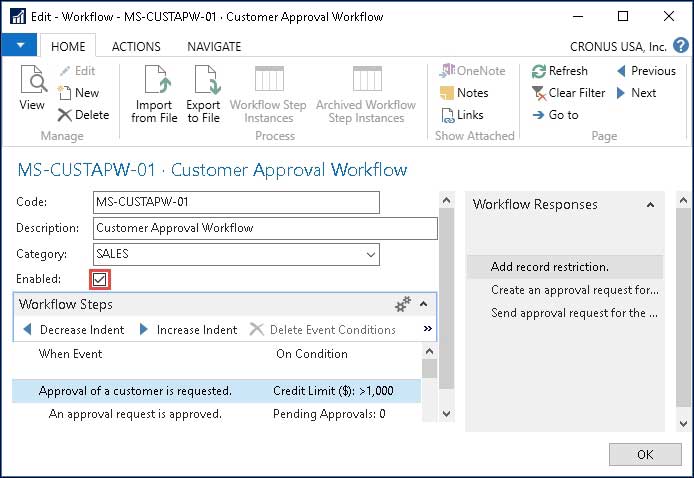Open attached Links

tap(462, 115)
